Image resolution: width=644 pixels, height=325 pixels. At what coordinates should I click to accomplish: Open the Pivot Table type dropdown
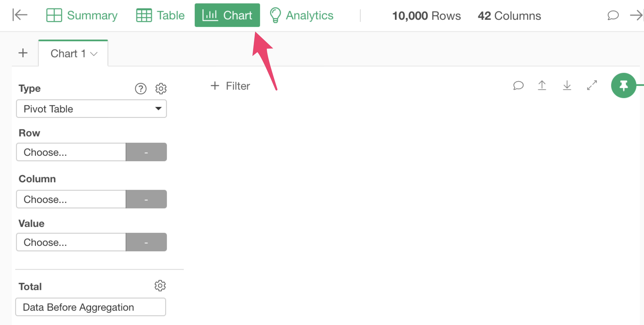tap(91, 109)
